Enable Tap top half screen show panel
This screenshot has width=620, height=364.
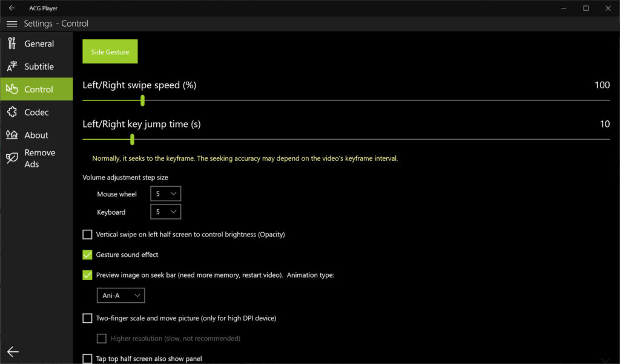87,359
